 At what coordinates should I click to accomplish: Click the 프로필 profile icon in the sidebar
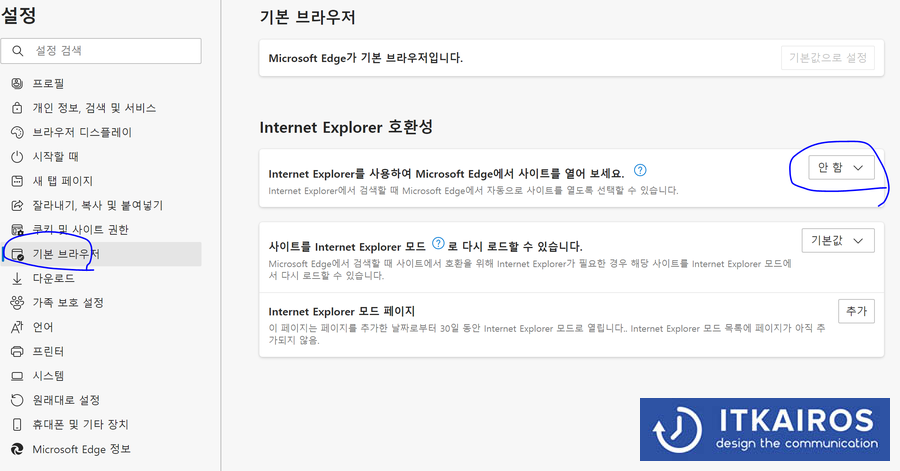pyautogui.click(x=17, y=83)
